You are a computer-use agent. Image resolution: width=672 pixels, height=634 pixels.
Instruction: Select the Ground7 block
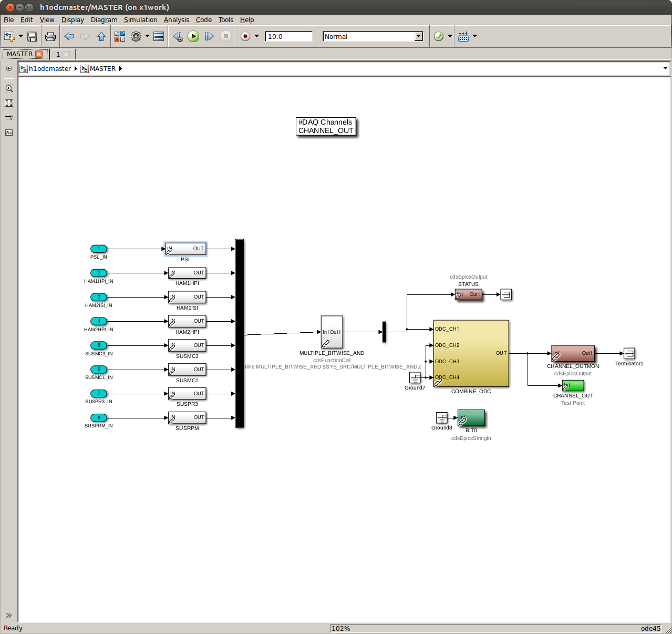click(415, 377)
